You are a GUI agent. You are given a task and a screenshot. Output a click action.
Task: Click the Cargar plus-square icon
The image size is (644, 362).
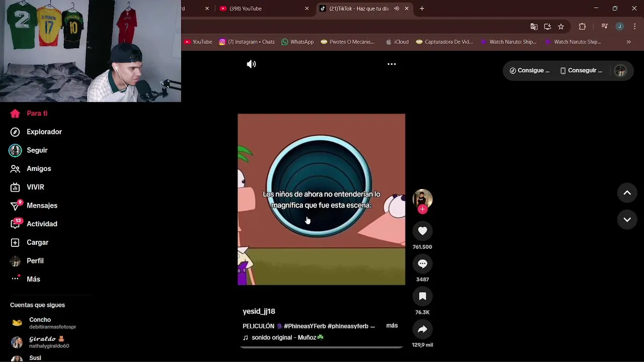pyautogui.click(x=16, y=242)
